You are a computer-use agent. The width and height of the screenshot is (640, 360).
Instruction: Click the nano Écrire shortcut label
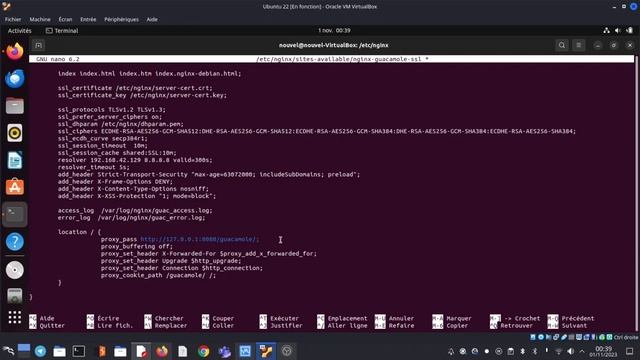pyautogui.click(x=109, y=318)
